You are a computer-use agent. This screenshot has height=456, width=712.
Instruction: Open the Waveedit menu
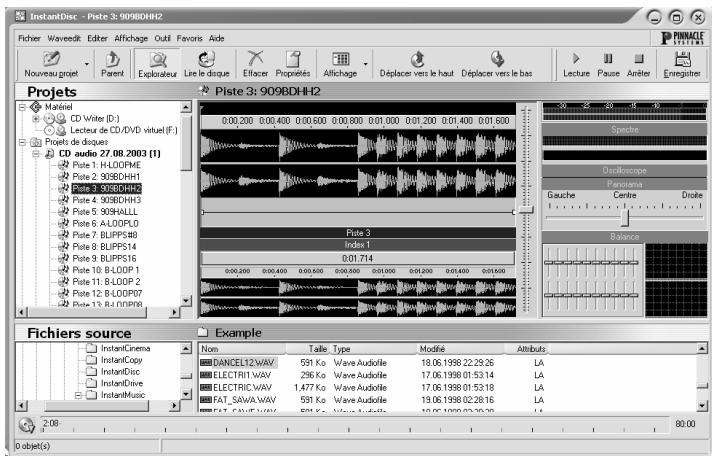click(x=64, y=39)
